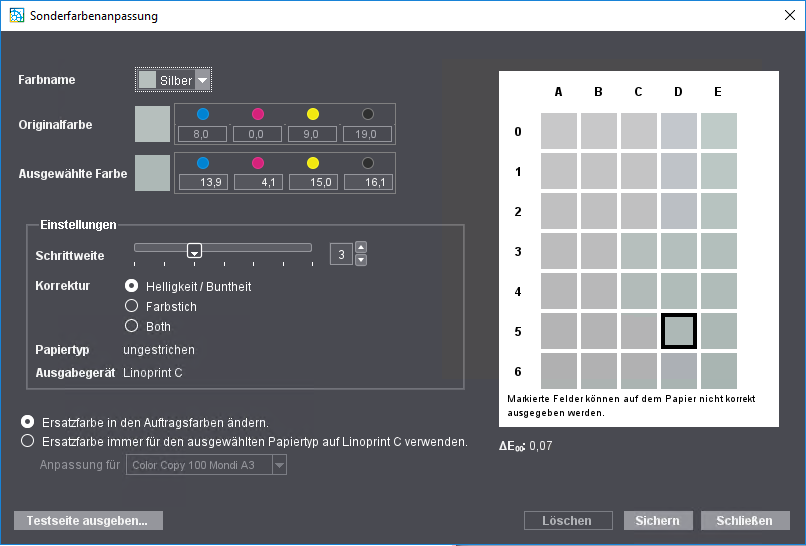The height and width of the screenshot is (546, 806).
Task: Click the Sichern button
Action: tap(658, 520)
